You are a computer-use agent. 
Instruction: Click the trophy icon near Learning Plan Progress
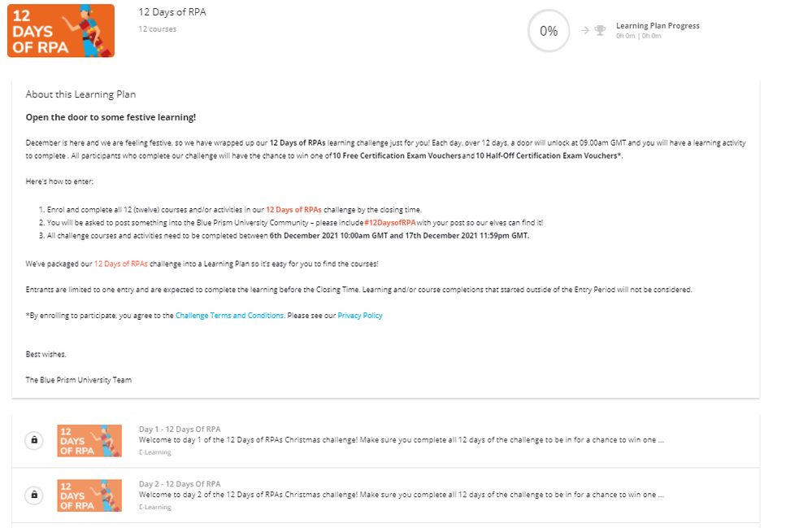pos(601,30)
